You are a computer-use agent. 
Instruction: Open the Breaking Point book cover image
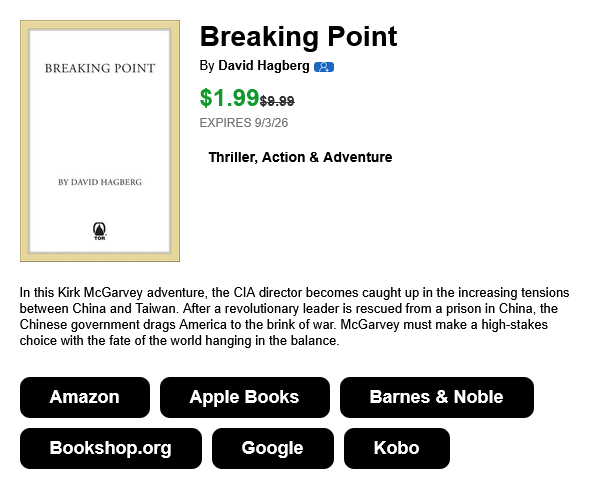100,141
